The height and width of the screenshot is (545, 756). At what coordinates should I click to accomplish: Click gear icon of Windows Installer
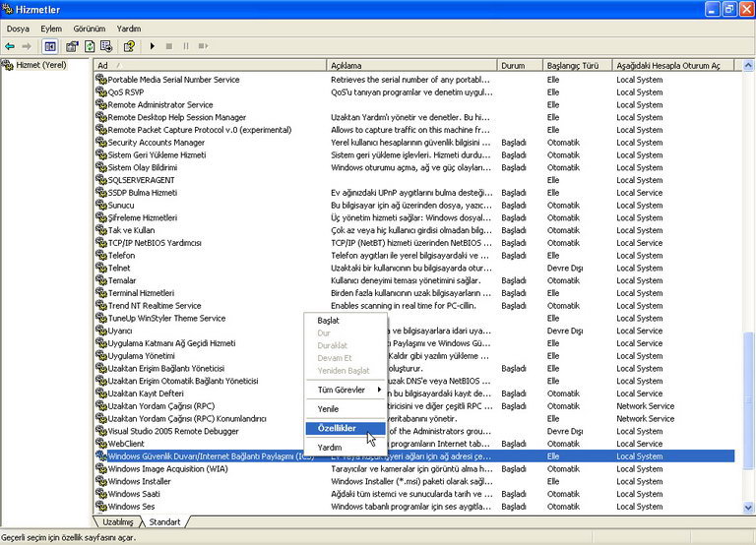pos(101,481)
